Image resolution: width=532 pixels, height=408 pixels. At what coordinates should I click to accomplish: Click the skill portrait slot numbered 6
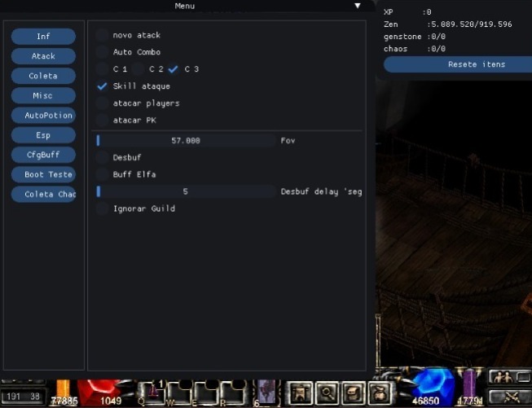[x=266, y=392]
